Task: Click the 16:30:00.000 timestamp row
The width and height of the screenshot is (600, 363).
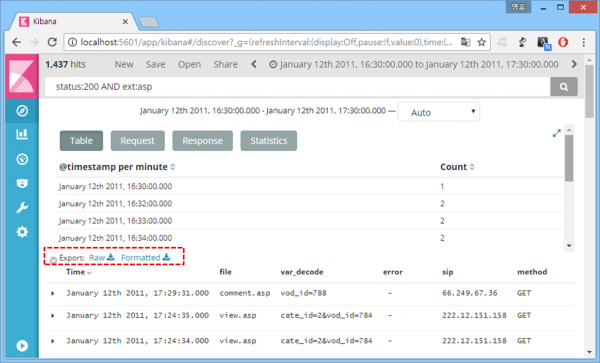Action: (310, 186)
